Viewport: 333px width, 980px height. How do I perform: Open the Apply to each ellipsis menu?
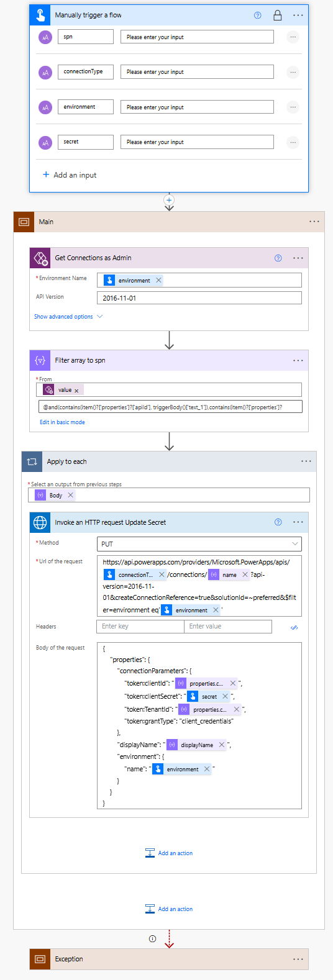[x=306, y=461]
